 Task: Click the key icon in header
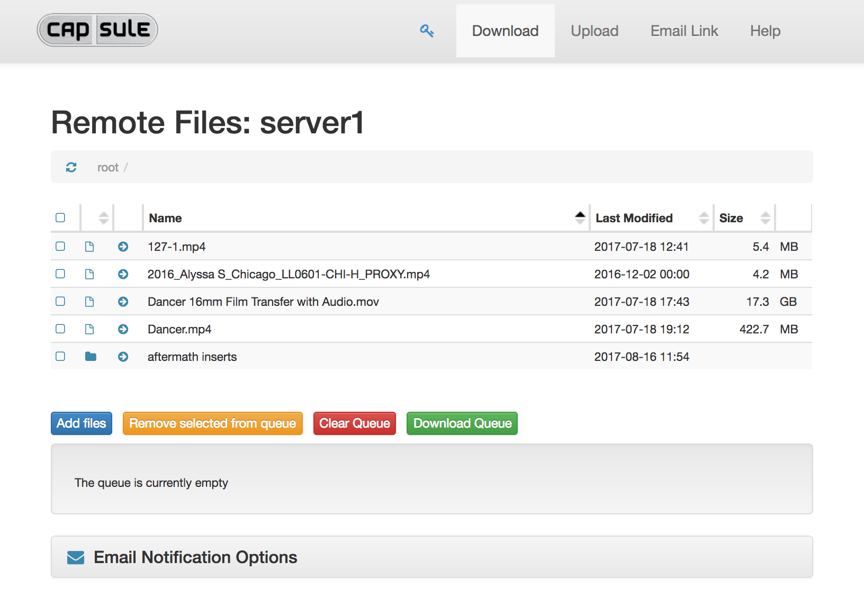point(427,31)
